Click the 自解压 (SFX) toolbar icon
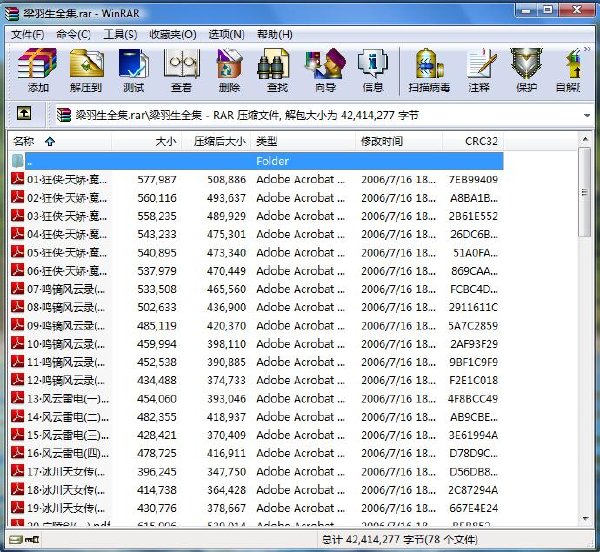The height and width of the screenshot is (552, 600). [569, 70]
